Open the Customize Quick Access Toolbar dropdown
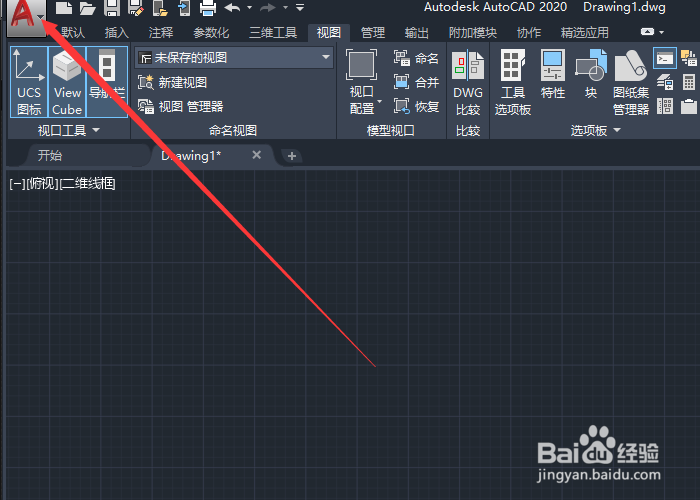The height and width of the screenshot is (500, 700). tap(300, 8)
